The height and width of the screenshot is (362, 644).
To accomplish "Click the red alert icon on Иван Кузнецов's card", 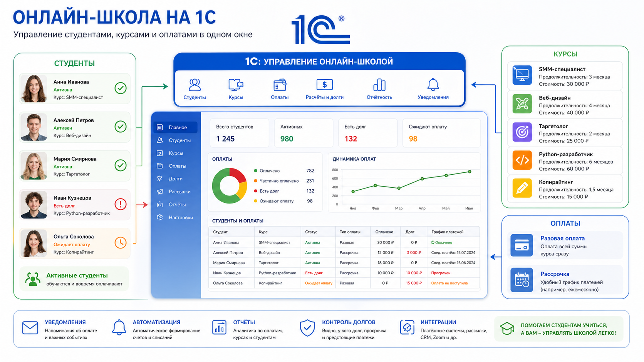I will coord(121,204).
